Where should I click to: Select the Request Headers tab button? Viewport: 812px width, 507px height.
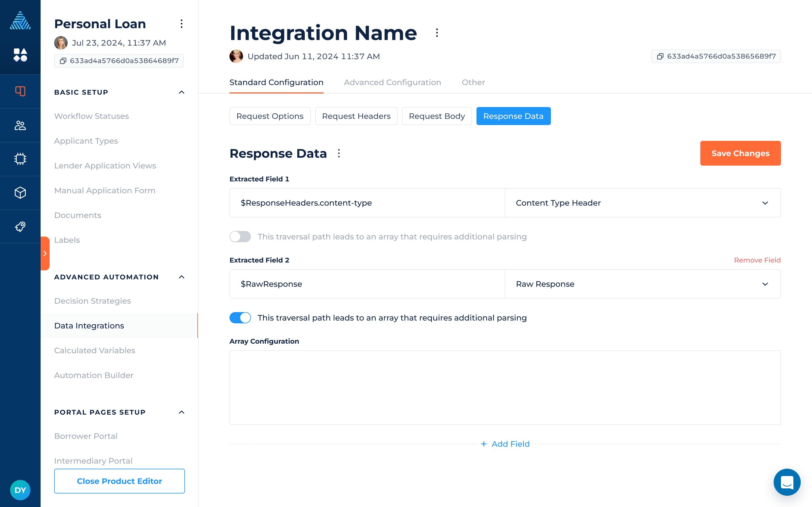pyautogui.click(x=356, y=116)
